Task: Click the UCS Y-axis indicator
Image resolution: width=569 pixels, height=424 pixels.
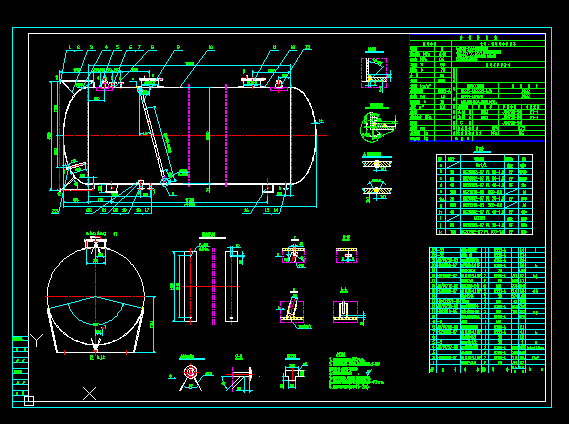Action: pyautogui.click(x=36, y=340)
